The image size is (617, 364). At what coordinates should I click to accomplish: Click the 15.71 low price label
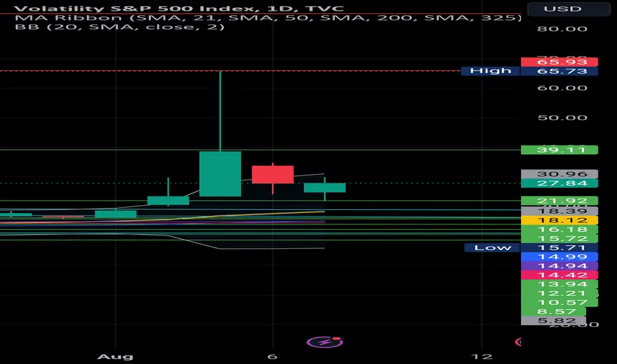[559, 248]
